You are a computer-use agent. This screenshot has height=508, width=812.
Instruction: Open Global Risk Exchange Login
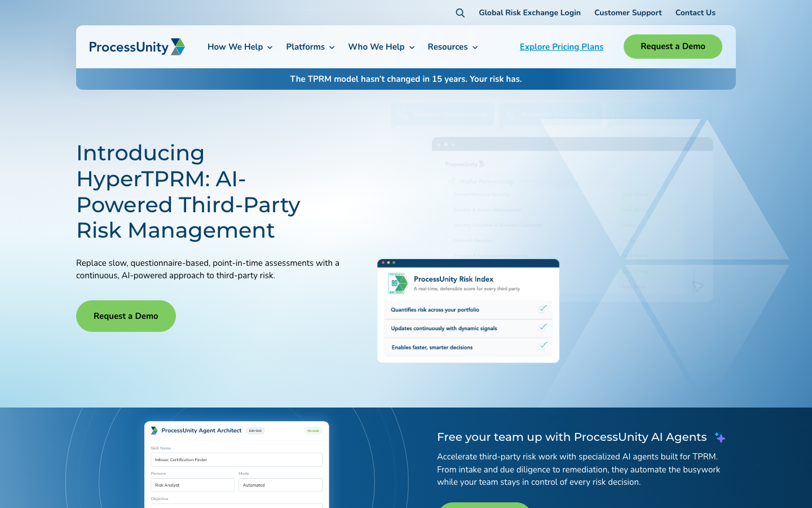coord(529,12)
